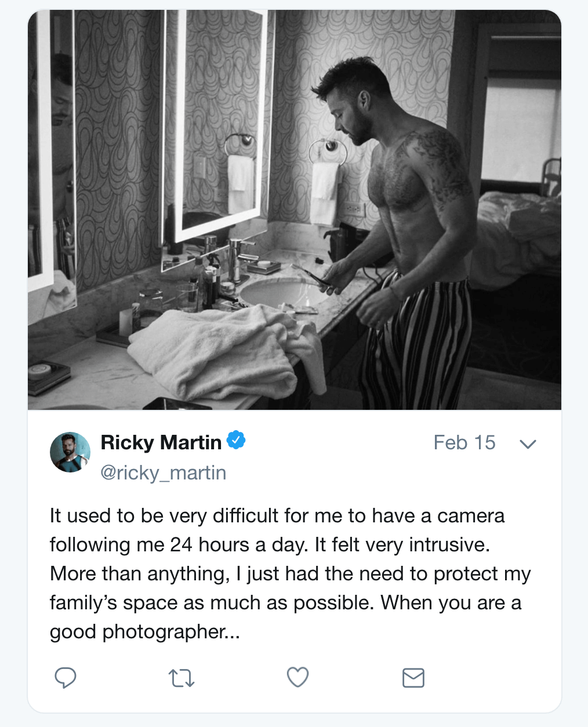
Task: Like the tweet with the heart
Action: coord(297,677)
